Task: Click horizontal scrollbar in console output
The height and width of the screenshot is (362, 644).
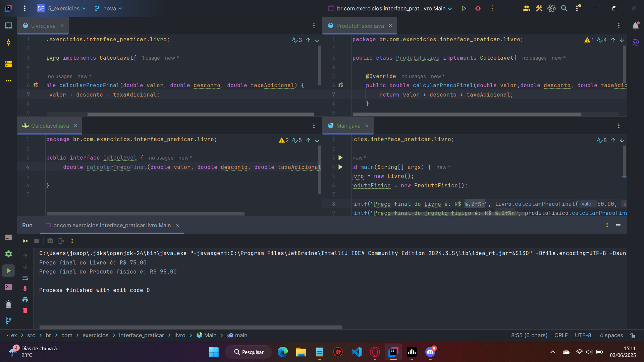Action: (191, 327)
